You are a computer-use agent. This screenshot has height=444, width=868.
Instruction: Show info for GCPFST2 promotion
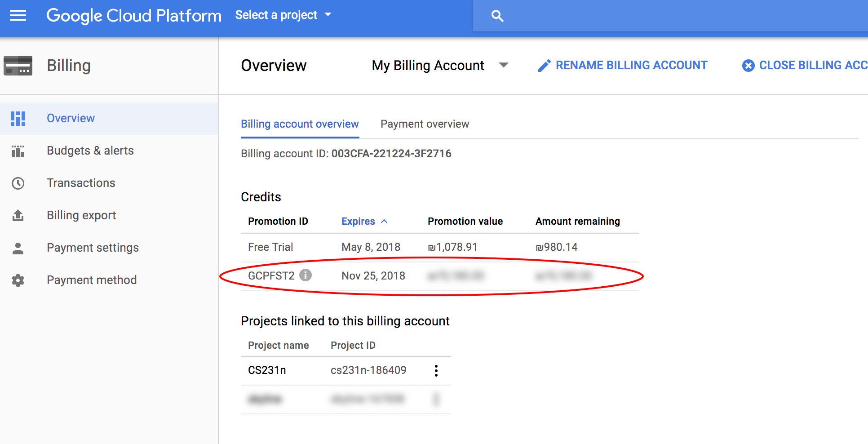[306, 275]
